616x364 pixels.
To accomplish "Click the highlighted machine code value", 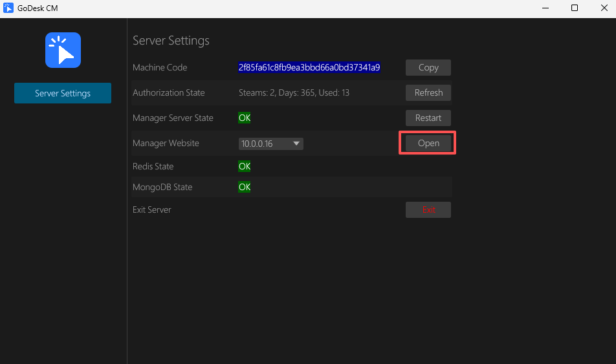I will [309, 67].
